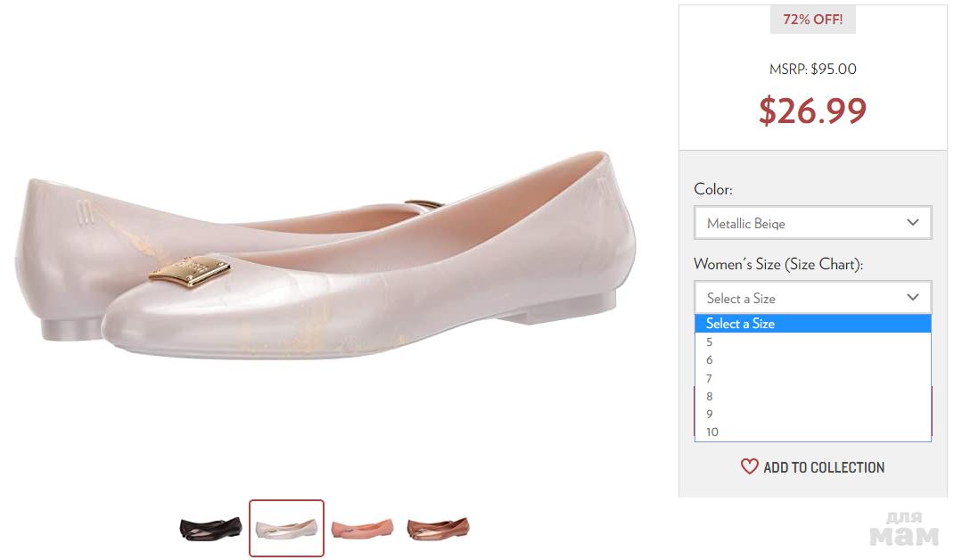Click the chevron arrow in the size selector
The width and height of the screenshot is (954, 560).
912,298
